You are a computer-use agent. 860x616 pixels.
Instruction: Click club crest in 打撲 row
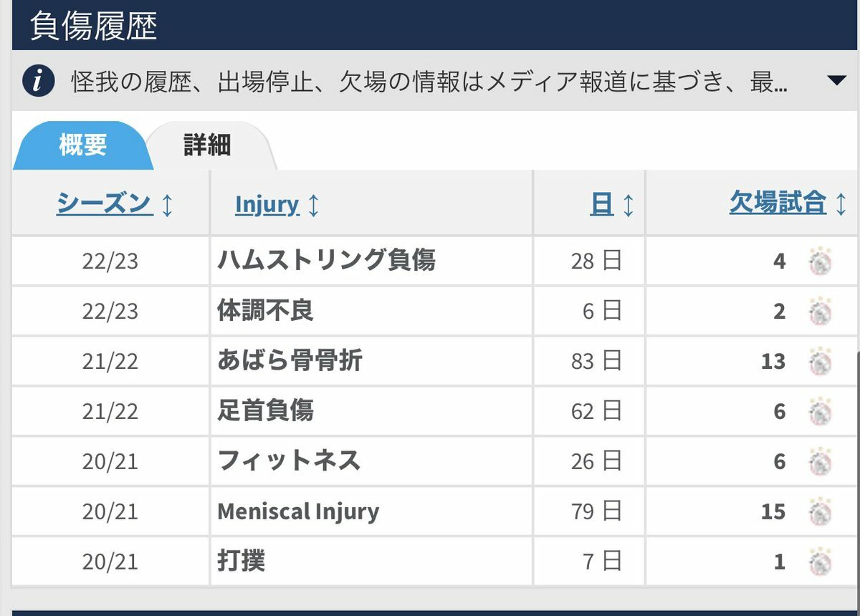tap(820, 562)
